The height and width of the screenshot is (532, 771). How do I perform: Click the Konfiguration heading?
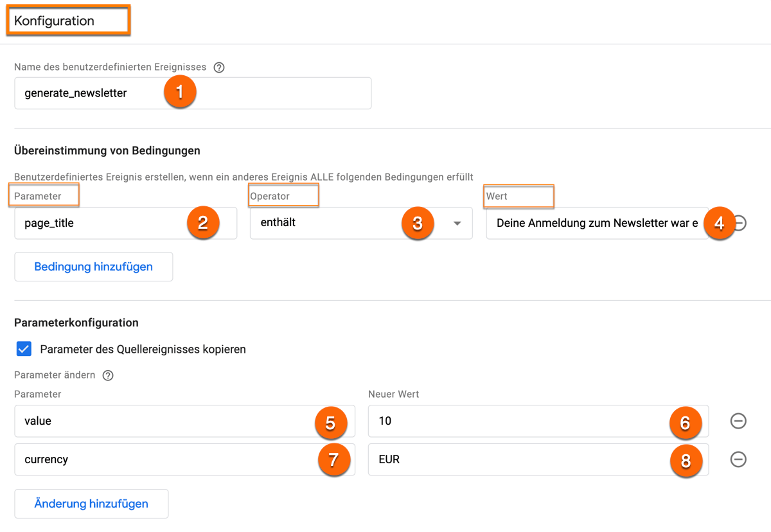(68, 20)
